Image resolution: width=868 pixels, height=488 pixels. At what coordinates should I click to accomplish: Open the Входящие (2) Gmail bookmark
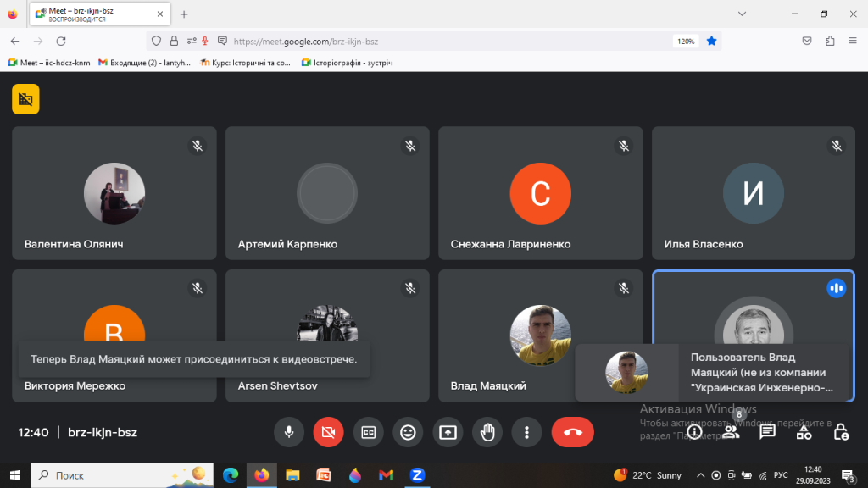(x=144, y=63)
